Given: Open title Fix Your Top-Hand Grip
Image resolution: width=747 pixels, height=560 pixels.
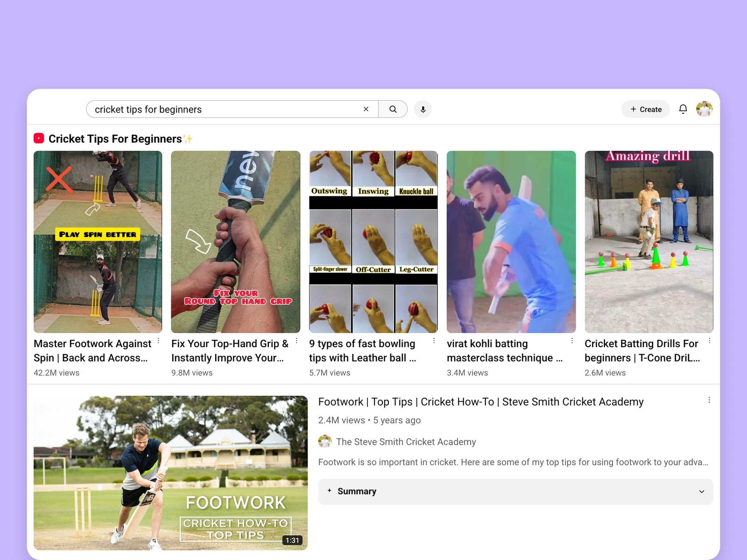Looking at the screenshot, I should (x=230, y=351).
